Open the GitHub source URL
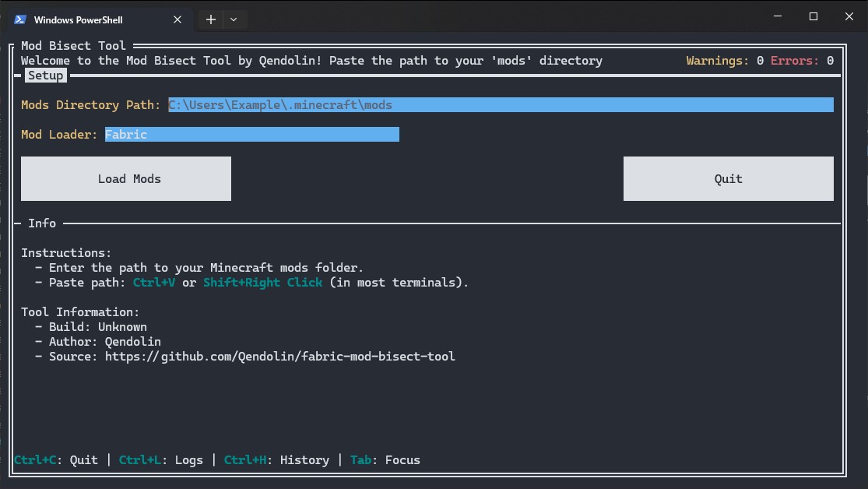 coord(280,356)
